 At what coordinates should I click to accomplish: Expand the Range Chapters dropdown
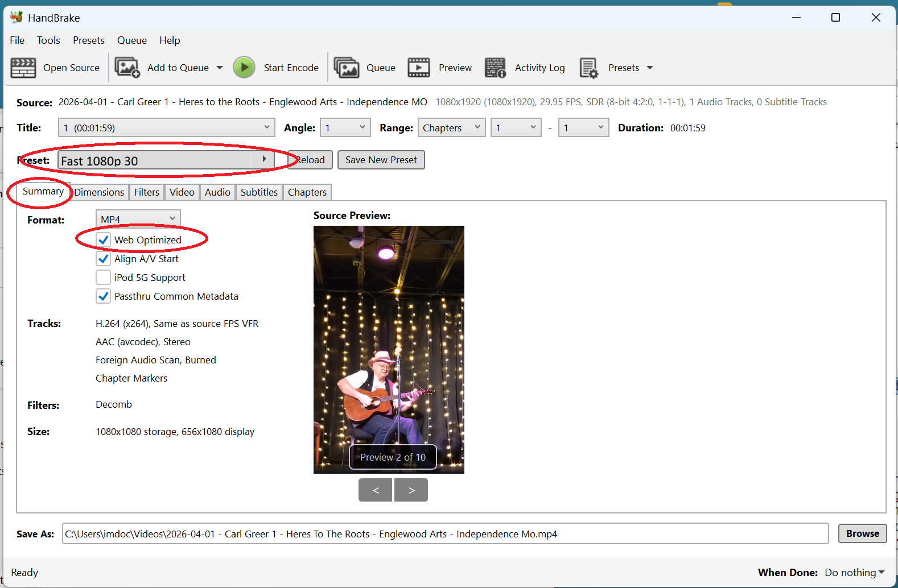(451, 128)
